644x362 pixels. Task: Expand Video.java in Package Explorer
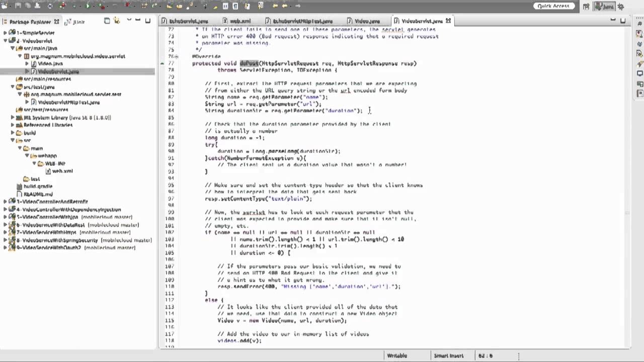(x=27, y=64)
